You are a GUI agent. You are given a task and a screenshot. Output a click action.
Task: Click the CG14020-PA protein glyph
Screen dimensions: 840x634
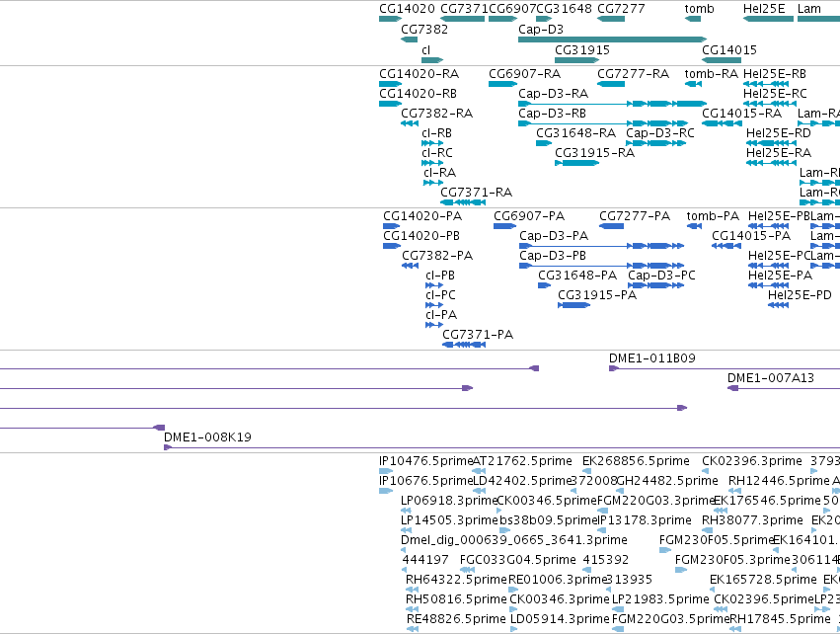click(x=392, y=226)
